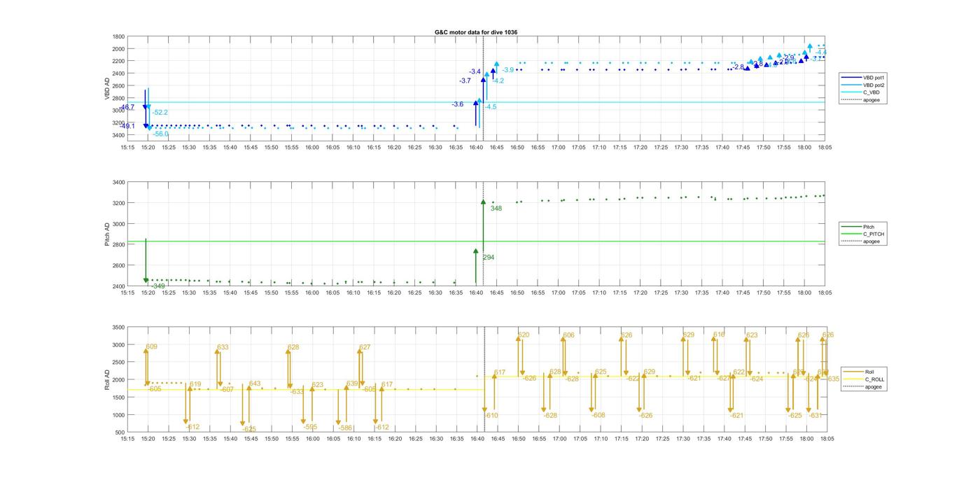Click the "2200" tick on the VBD axis
Image resolution: width=980 pixels, height=485 pixels.
tap(118, 61)
